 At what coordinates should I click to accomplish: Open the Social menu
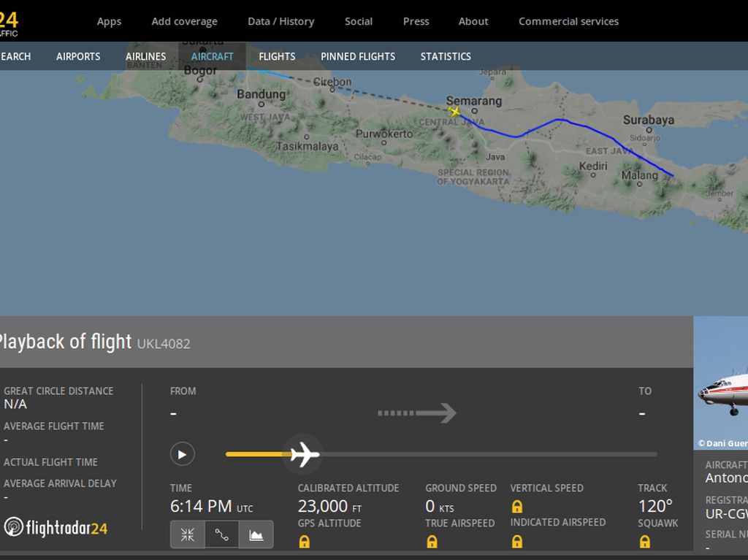[359, 21]
